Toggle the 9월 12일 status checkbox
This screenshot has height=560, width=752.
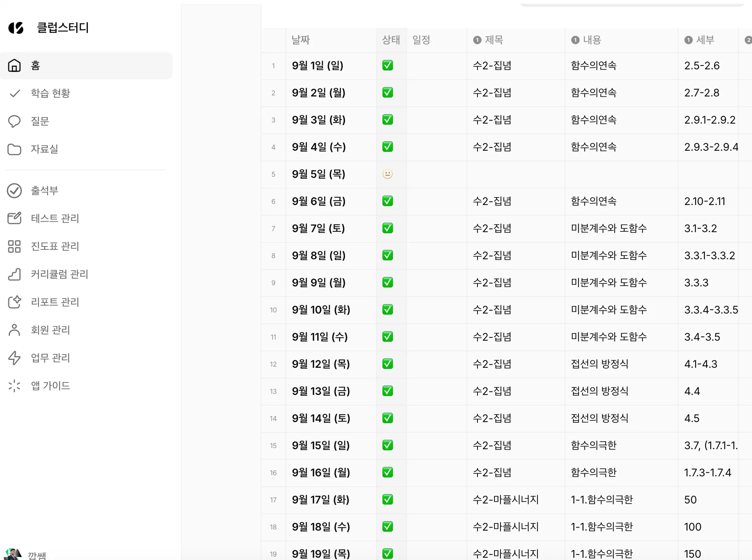tap(388, 364)
